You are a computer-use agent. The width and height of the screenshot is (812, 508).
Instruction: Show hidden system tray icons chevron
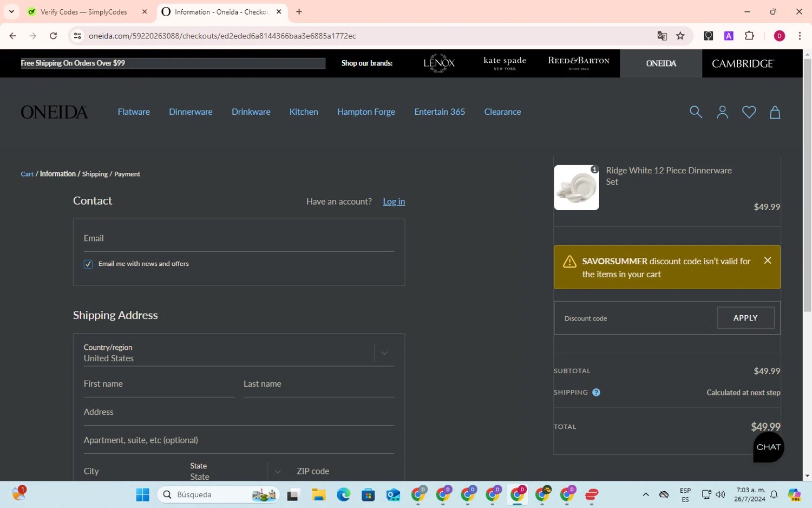pos(646,494)
